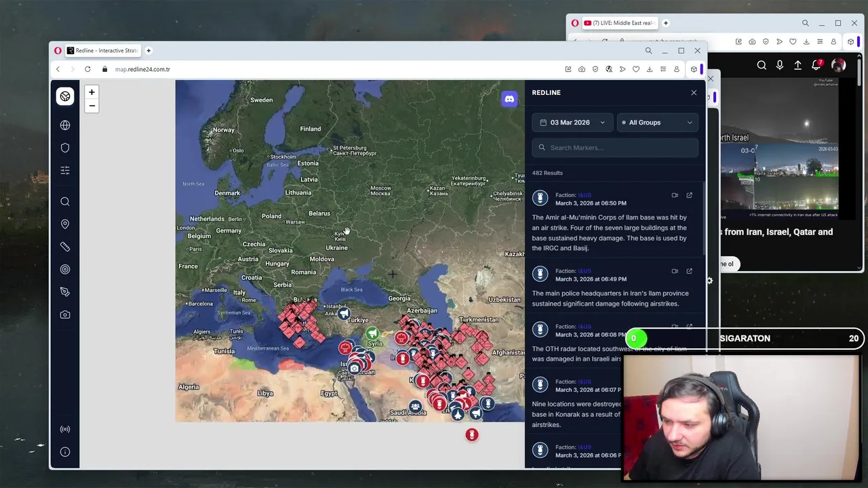Open the shield icon in Redline sidebar
Screen dimensions: 868x488
point(65,148)
